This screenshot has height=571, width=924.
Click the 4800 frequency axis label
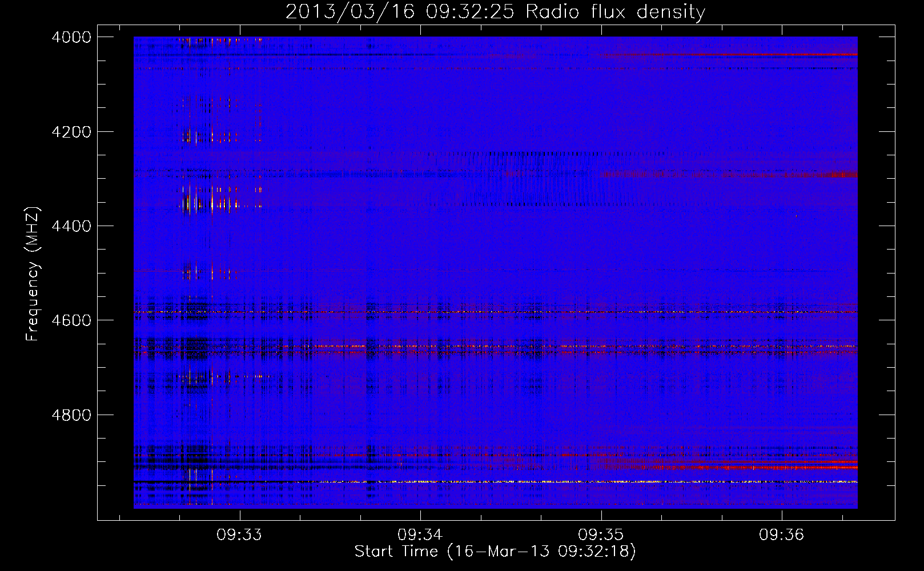[71, 415]
